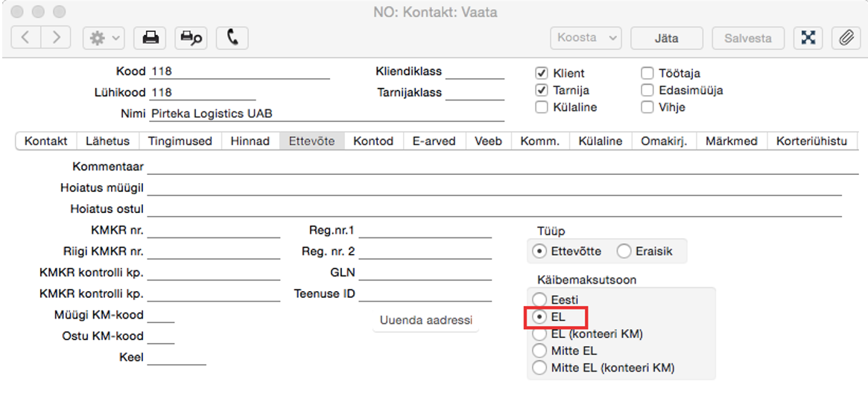This screenshot has height=402, width=868.
Task: Click the KMKR nr. input field
Action: click(214, 231)
